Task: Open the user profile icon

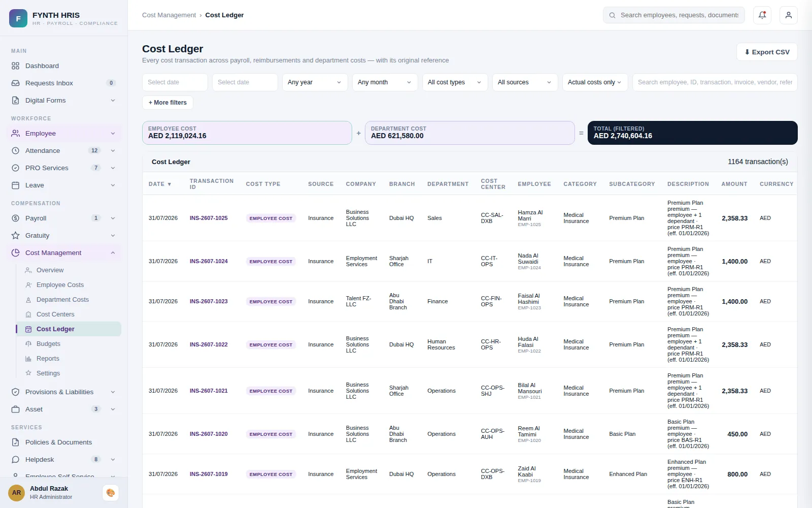Action: point(789,15)
